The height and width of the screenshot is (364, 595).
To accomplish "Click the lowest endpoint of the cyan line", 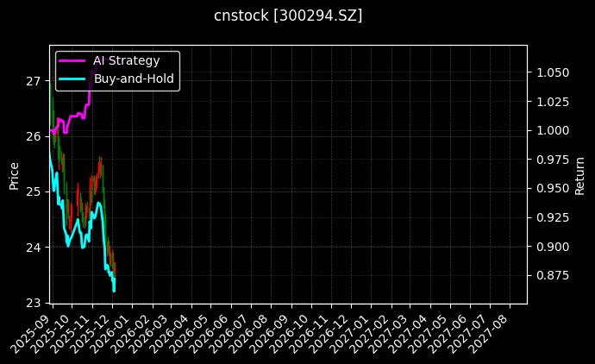I will (x=114, y=290).
